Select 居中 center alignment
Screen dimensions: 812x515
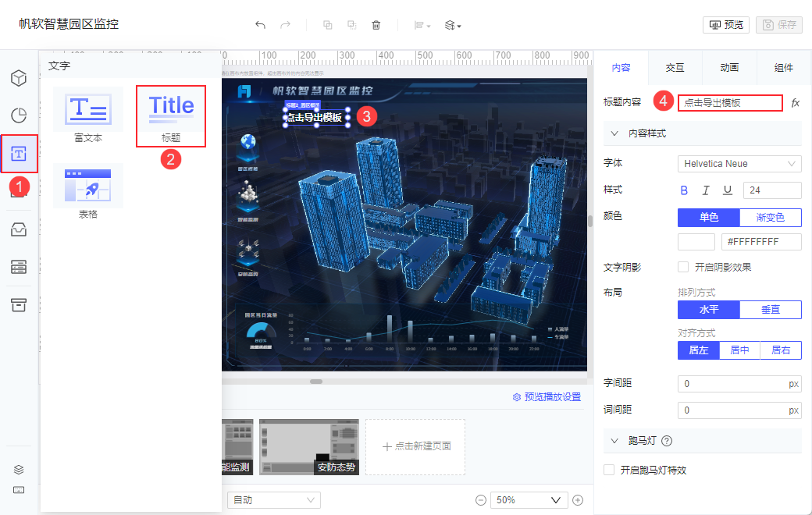739,350
